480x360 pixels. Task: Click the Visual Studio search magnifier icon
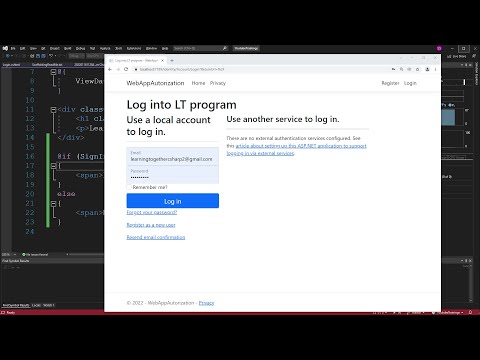point(225,48)
